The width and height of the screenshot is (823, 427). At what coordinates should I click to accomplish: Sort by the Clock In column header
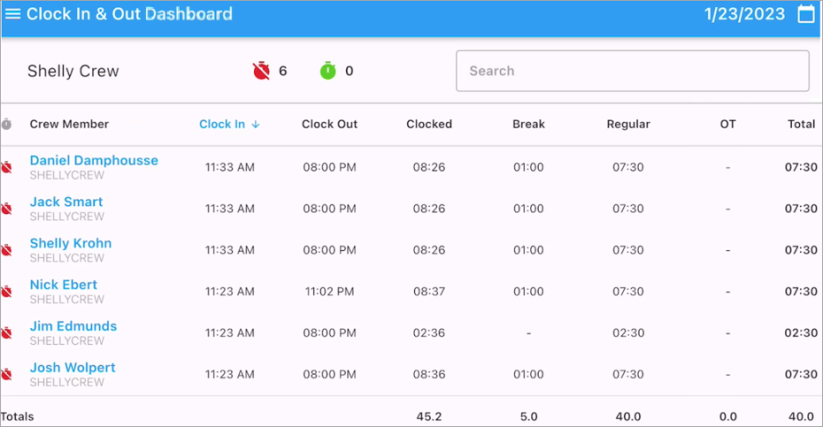point(222,124)
